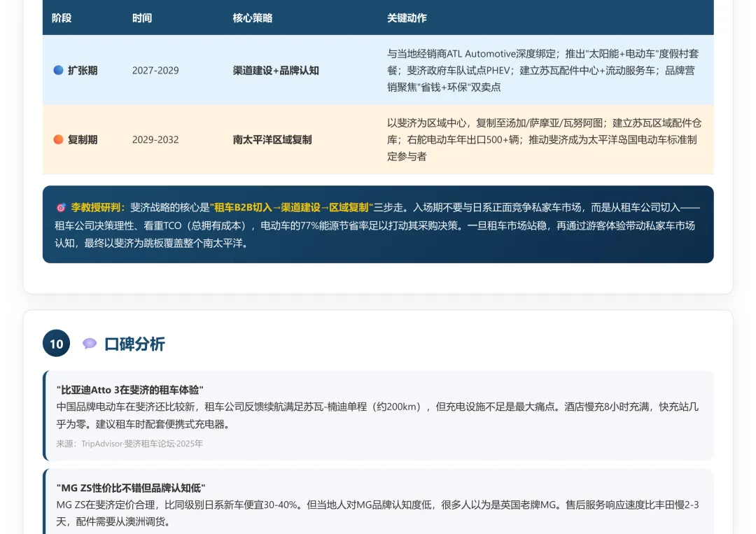Click the highlighted 租车B2B切入→渠道建设→区域复制 text

coord(292,208)
